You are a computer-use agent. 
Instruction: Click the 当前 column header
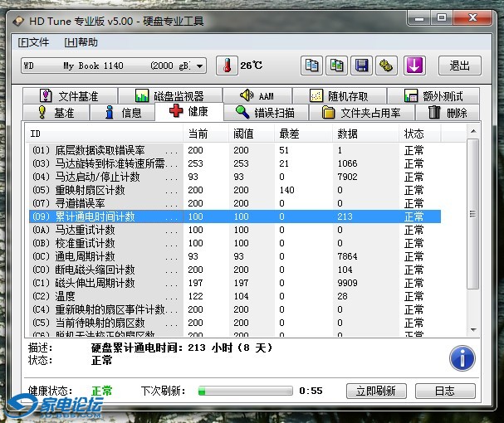[x=206, y=134]
